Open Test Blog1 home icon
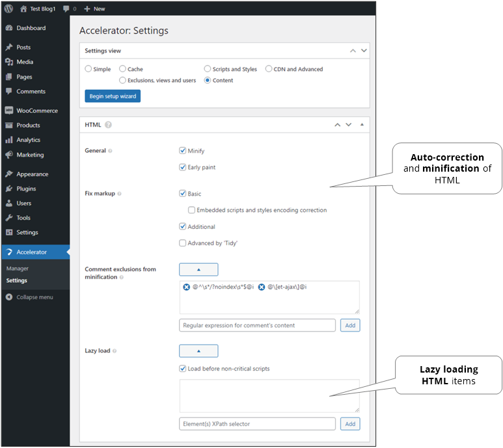The height and width of the screenshot is (448, 503). [23, 9]
